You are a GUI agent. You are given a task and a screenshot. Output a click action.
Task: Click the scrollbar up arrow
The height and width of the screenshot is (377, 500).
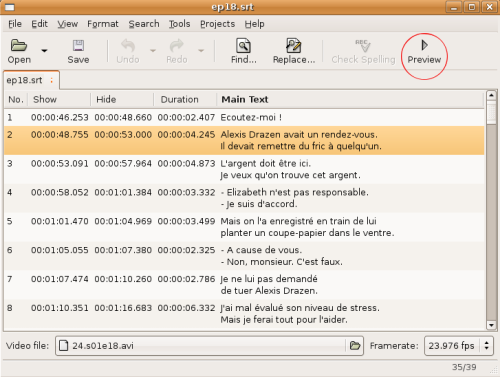click(491, 95)
